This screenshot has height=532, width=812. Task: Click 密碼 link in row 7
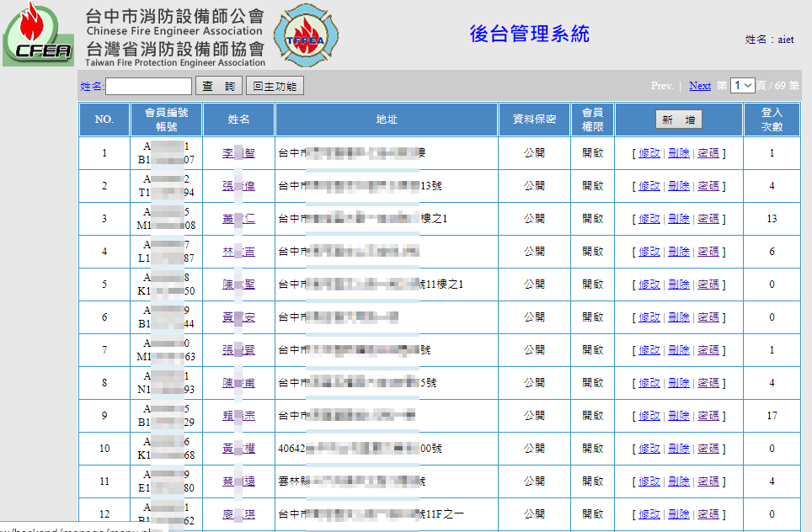(708, 350)
